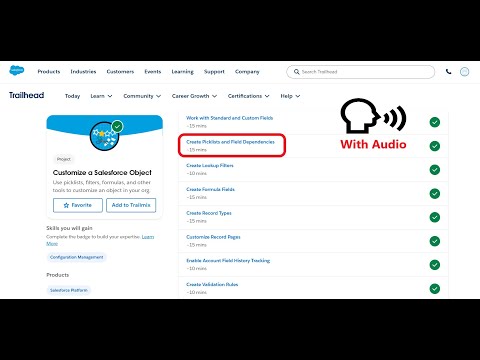The width and height of the screenshot is (480, 360).
Task: Click the Customize a Salesforce Object badge image
Action: 104,136
